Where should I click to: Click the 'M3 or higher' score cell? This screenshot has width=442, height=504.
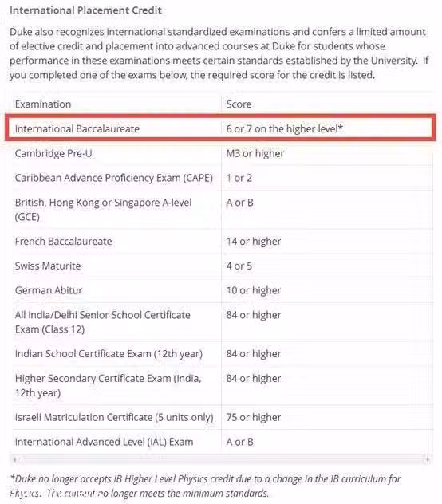255,153
